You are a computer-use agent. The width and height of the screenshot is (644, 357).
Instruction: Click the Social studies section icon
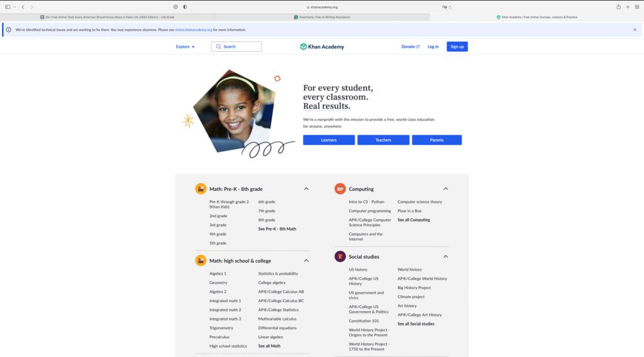click(340, 256)
